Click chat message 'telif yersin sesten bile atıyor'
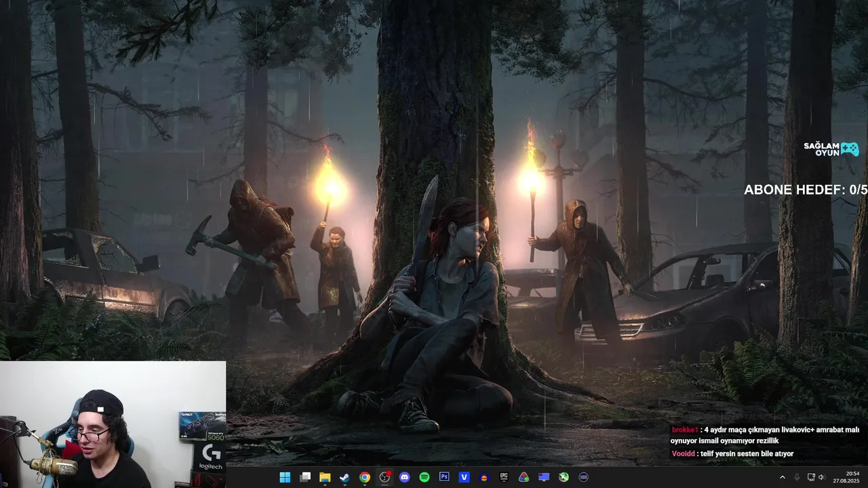Viewport: 868px width, 488px height. click(x=747, y=454)
